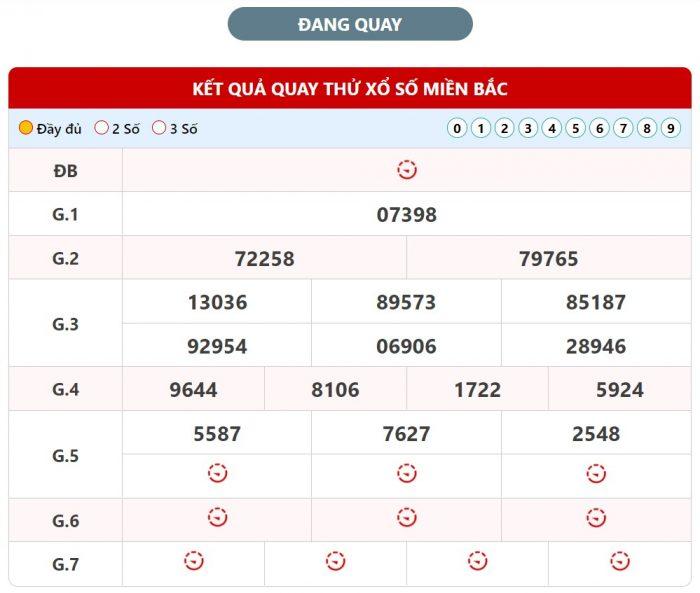The height and width of the screenshot is (593, 700).
Task: Select the 2 Số radio option
Action: tap(101, 128)
